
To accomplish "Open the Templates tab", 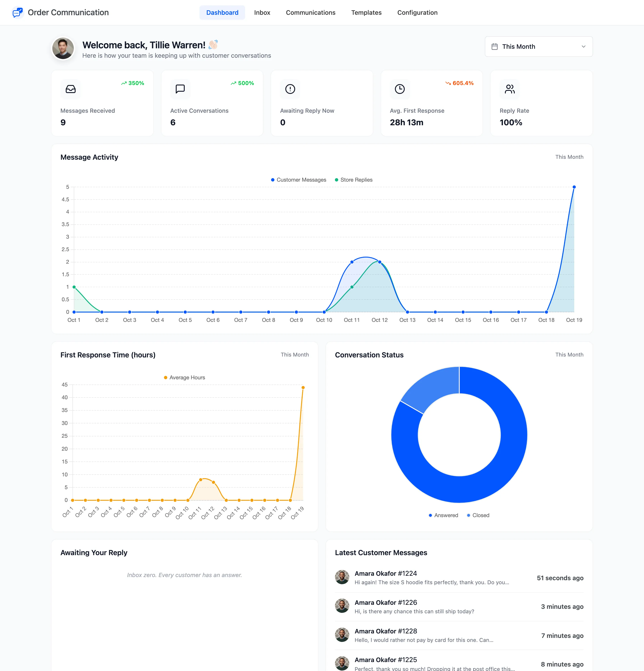I will click(366, 13).
